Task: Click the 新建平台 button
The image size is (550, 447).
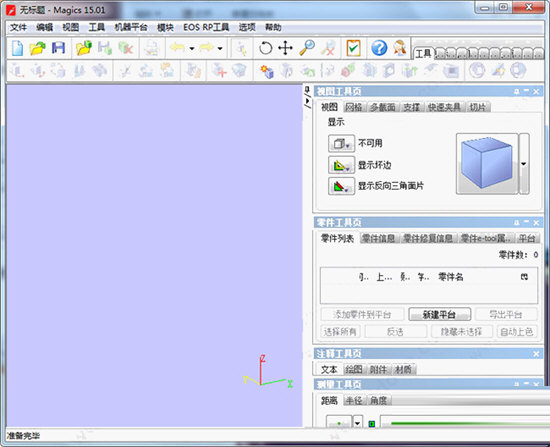Action: (x=439, y=314)
